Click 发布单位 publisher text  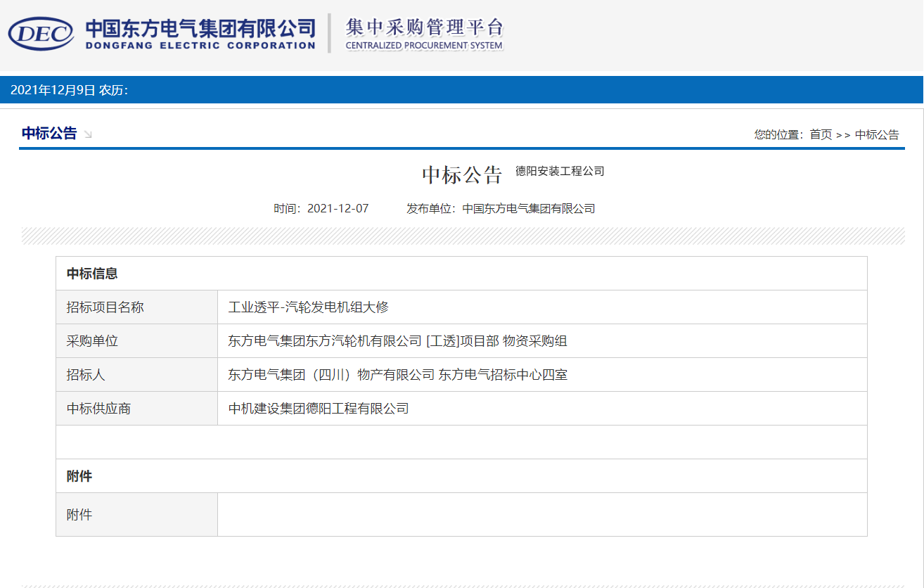tap(501, 208)
